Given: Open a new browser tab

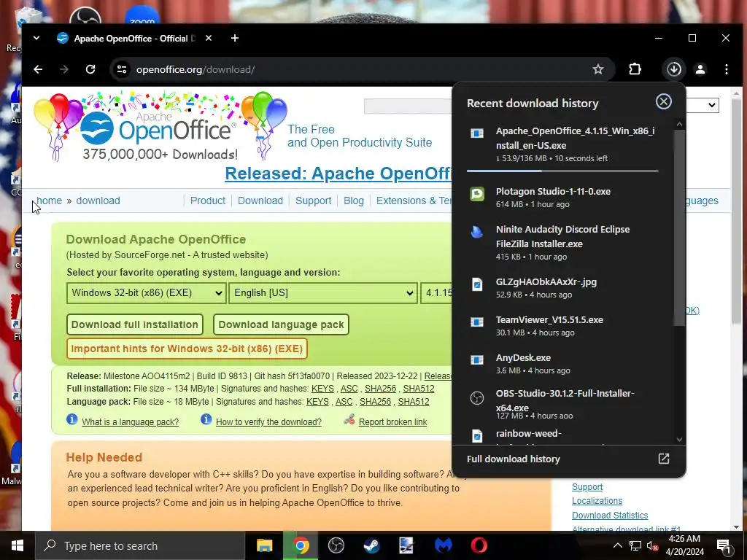Looking at the screenshot, I should 235,38.
